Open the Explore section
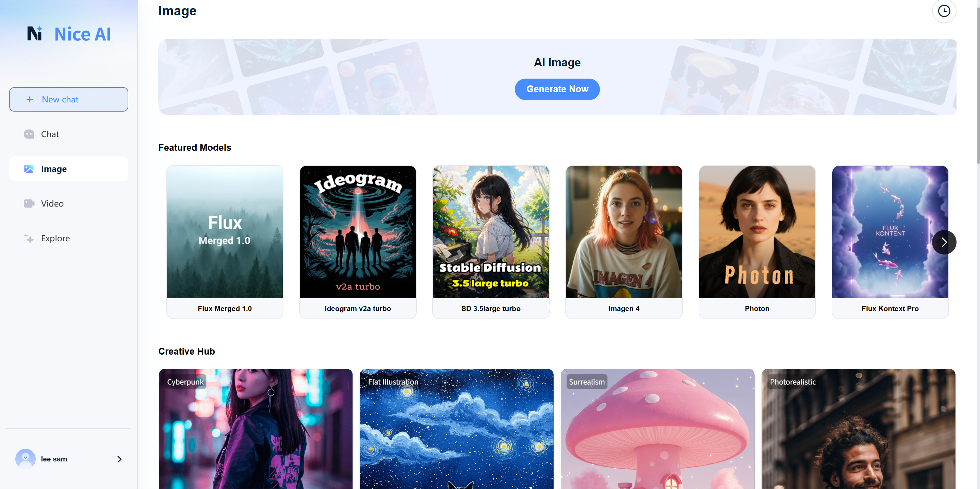This screenshot has height=489, width=980. click(68, 238)
